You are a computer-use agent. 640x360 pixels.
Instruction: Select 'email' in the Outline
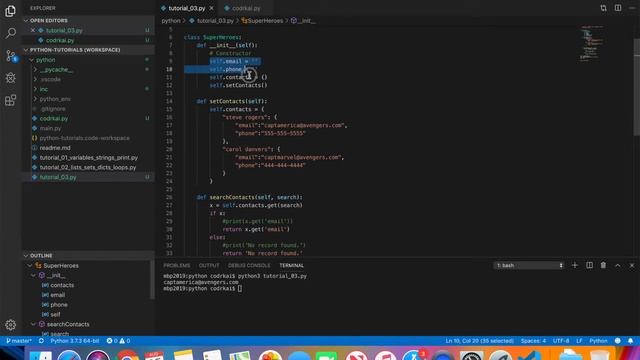coord(58,295)
